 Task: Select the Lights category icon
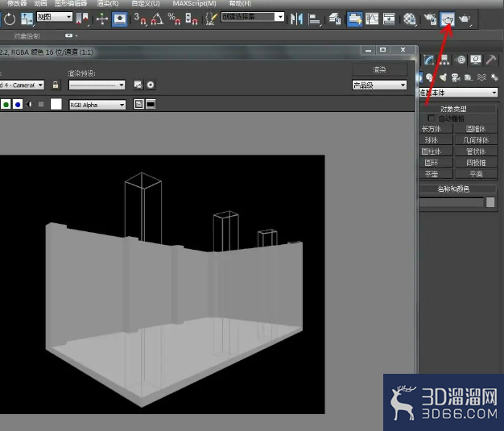(443, 77)
